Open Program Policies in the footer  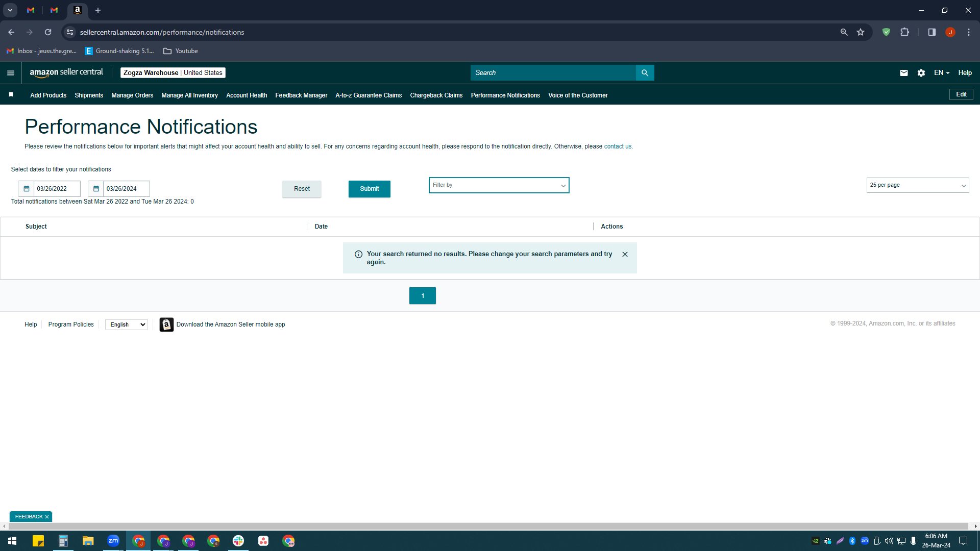[x=71, y=324]
